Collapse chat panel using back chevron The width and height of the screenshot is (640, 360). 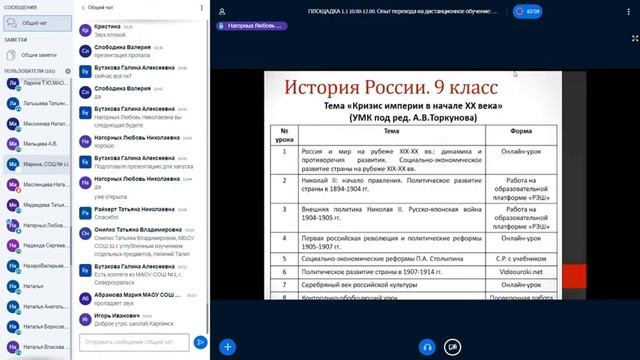pyautogui.click(x=83, y=8)
